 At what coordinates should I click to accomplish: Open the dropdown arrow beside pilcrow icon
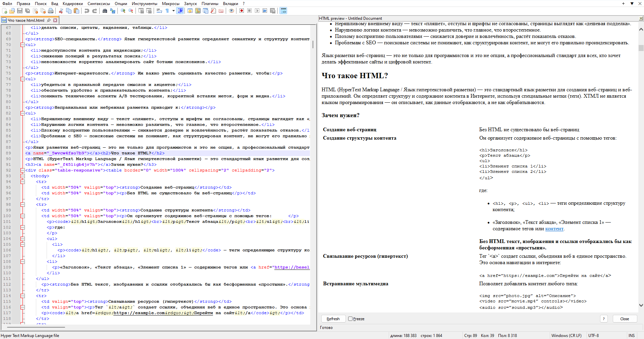click(173, 11)
